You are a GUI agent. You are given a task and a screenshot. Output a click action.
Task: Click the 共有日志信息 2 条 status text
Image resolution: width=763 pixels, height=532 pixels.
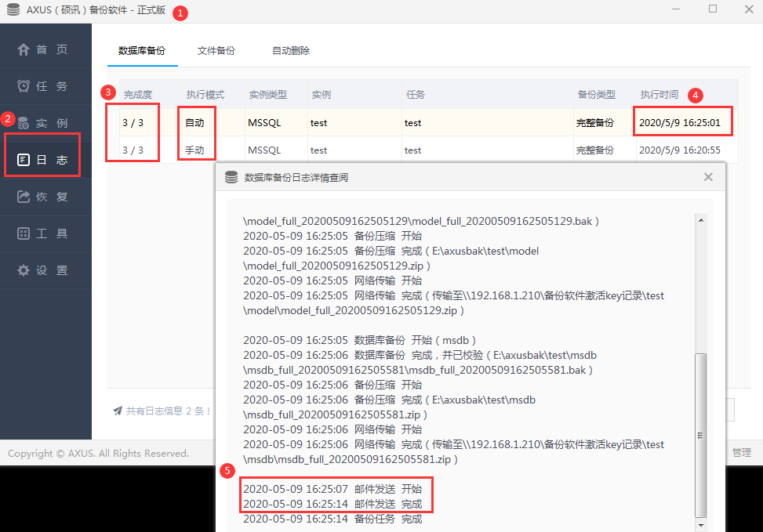click(169, 411)
